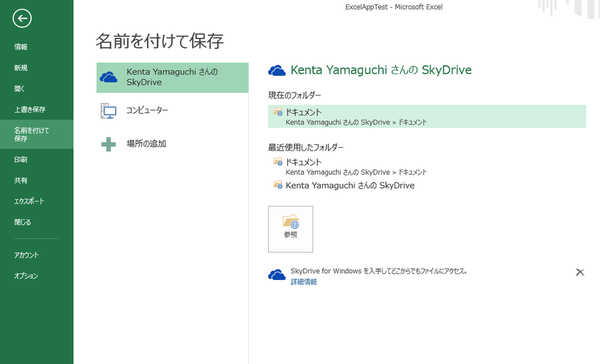Choose 場所の追加 option

point(172,144)
